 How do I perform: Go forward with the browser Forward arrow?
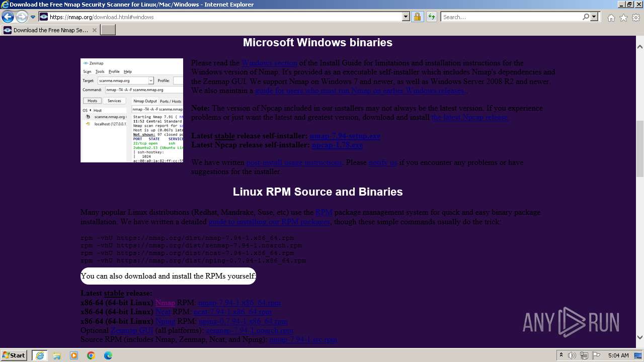(22, 17)
